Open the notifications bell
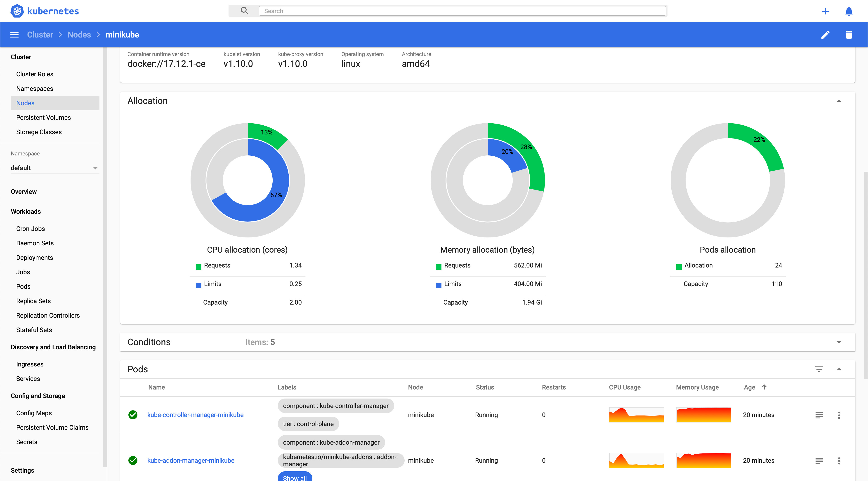This screenshot has height=481, width=868. [x=849, y=11]
